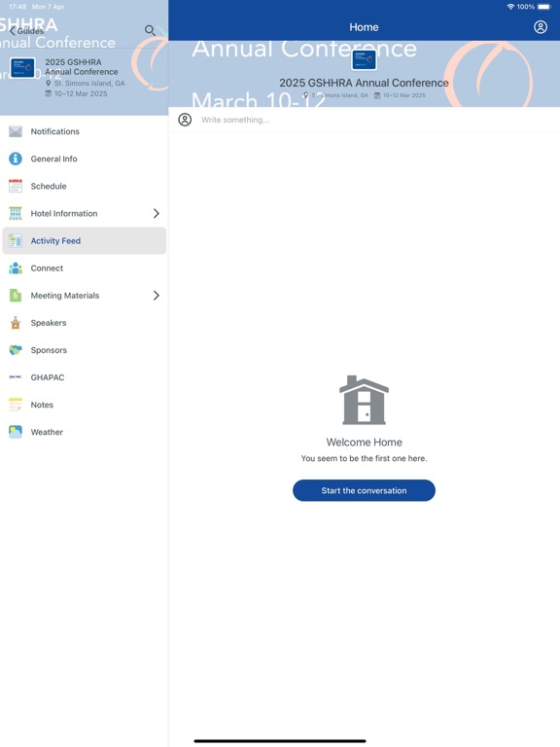Click the Wi-Fi status icon
This screenshot has height=747, width=560.
[510, 7]
